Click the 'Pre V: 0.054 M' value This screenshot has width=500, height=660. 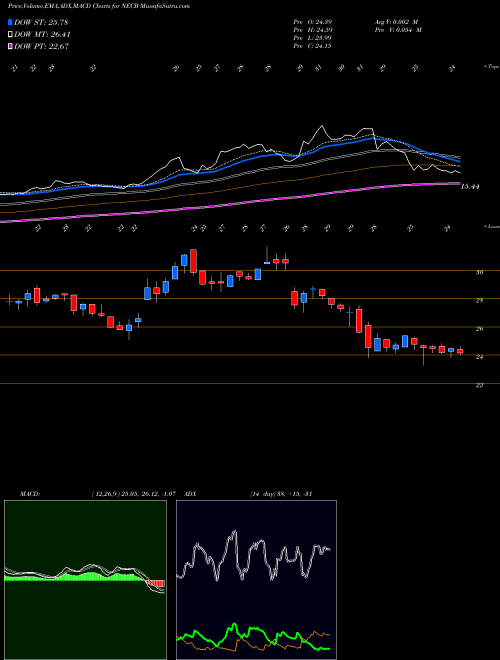(x=397, y=30)
